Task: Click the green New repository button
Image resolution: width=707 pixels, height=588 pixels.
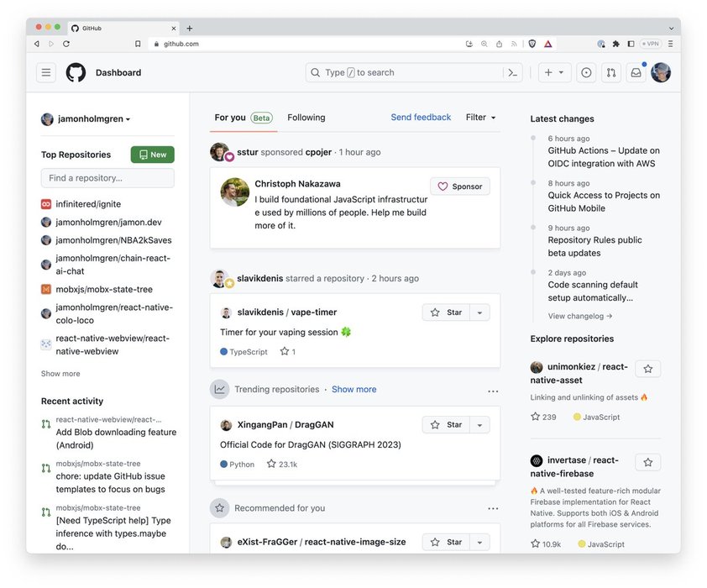Action: pos(153,155)
